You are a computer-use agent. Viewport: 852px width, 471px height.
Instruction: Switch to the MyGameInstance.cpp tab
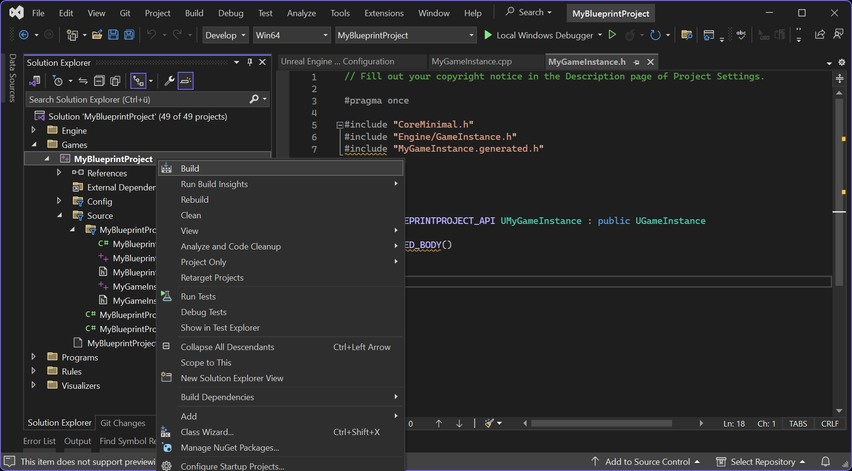click(472, 62)
